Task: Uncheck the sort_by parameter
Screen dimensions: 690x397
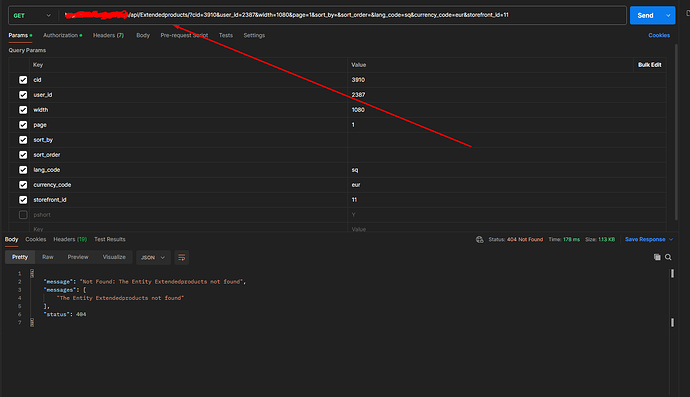Action: (23, 140)
